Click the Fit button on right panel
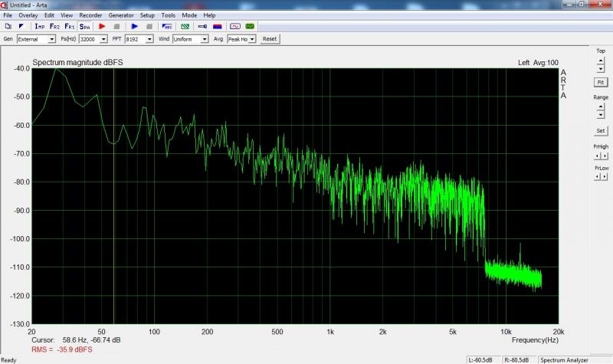 point(601,82)
